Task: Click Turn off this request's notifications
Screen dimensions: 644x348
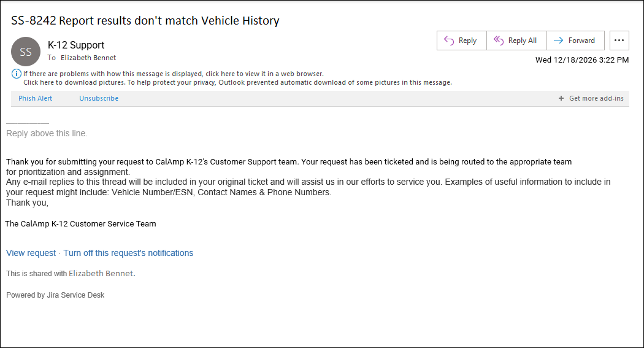Action: coord(128,253)
